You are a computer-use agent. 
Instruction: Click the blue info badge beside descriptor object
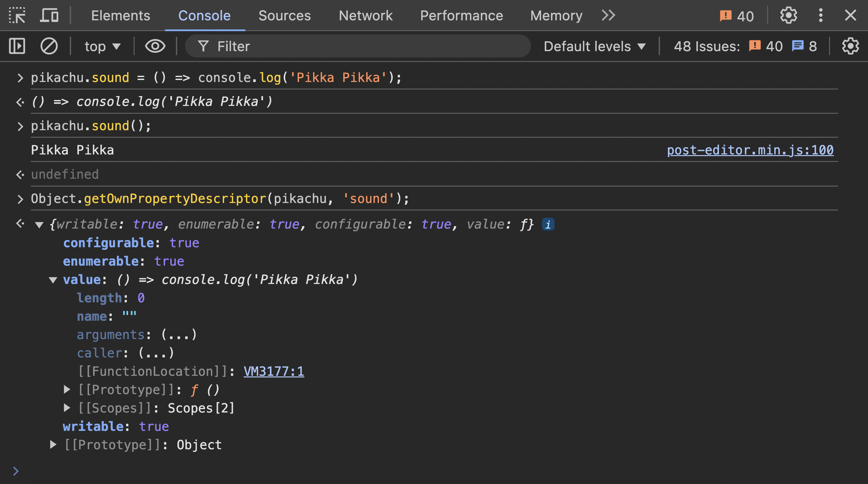click(x=548, y=225)
